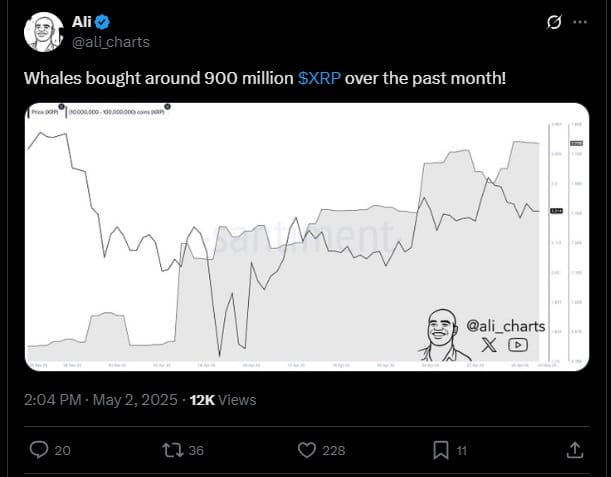
Task: Click the blue verified badge next to Ali
Action: tap(102, 21)
